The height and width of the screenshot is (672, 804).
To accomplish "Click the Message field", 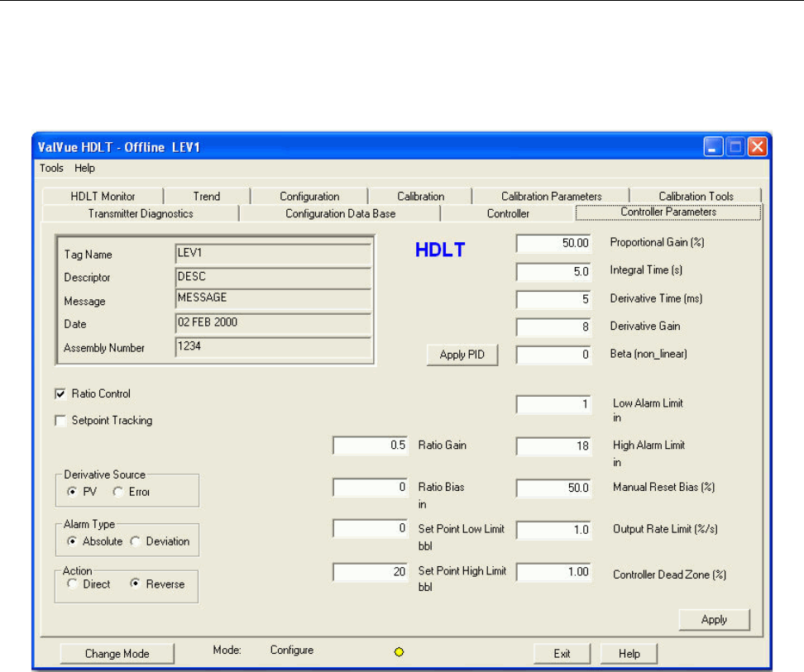I will [x=273, y=298].
